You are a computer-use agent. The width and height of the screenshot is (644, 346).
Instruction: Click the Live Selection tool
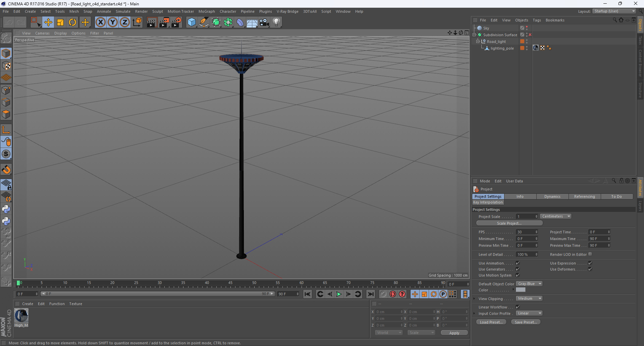[35, 22]
